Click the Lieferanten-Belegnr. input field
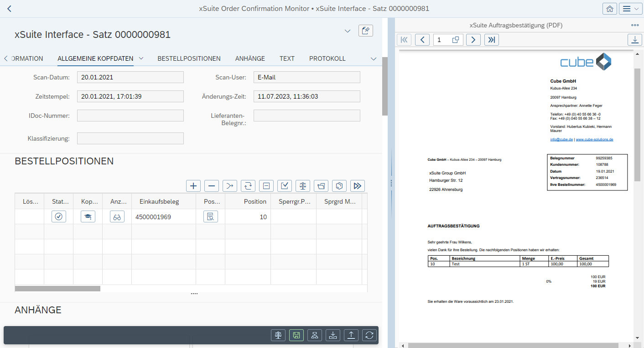 click(306, 116)
